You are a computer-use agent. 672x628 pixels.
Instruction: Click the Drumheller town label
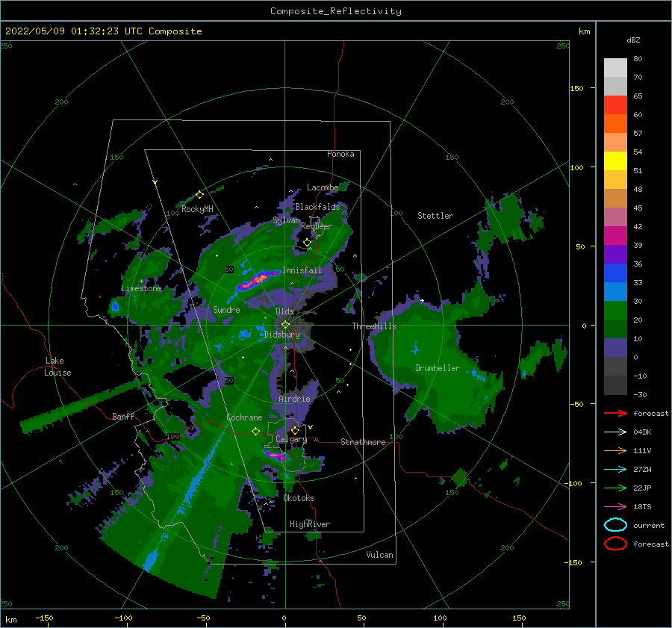point(438,368)
